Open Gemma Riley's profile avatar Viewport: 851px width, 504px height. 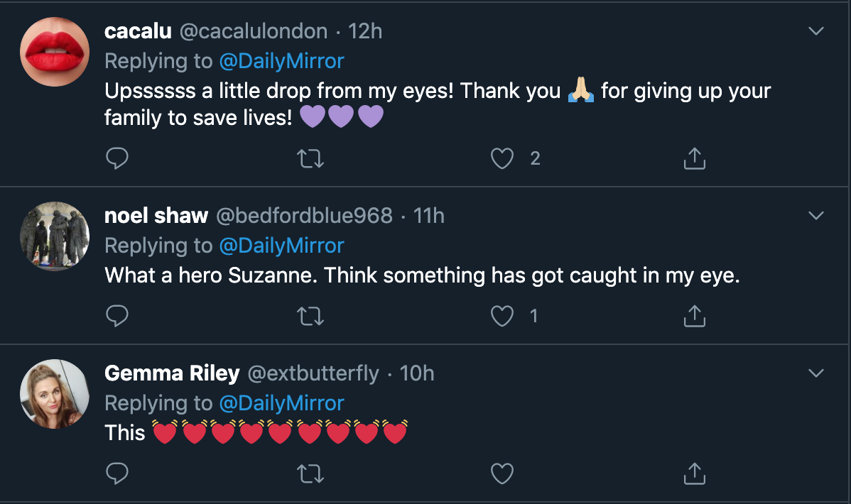(x=55, y=394)
